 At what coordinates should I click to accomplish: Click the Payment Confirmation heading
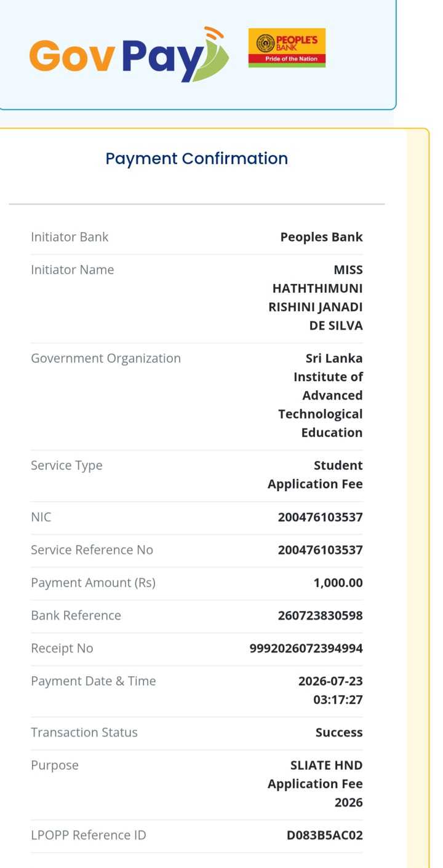click(197, 159)
